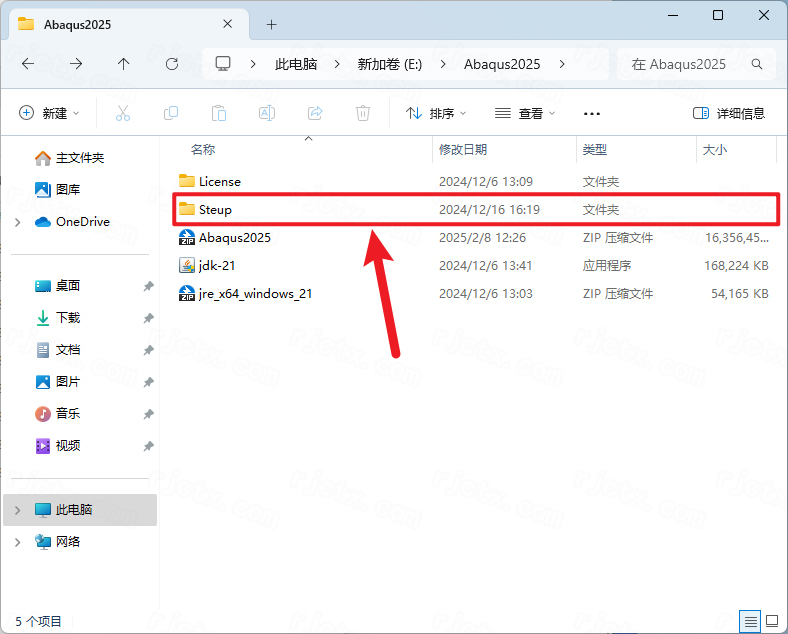788x634 pixels.
Task: Click 此电脑 in address breadcrumb
Action: point(296,64)
